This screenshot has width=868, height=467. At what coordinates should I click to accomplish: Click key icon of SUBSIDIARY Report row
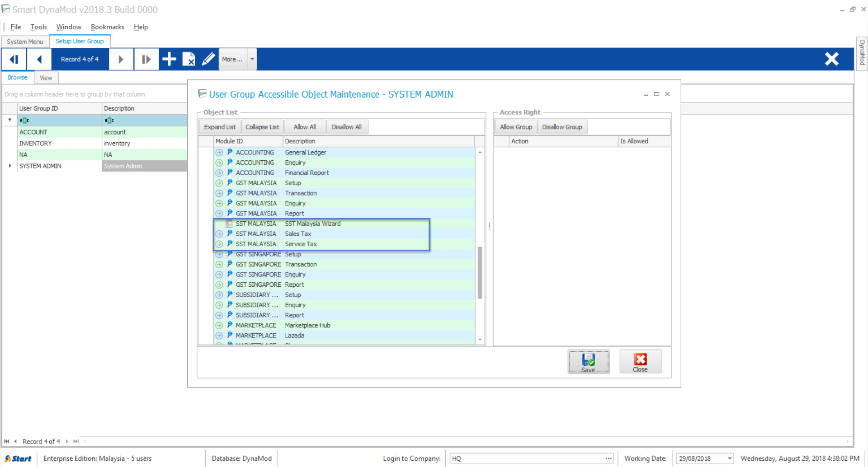(230, 315)
